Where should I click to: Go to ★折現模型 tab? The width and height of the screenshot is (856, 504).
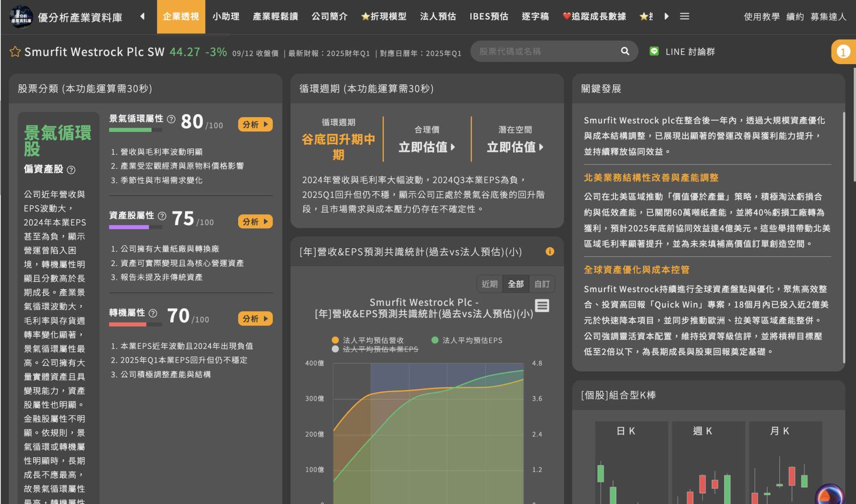[383, 16]
